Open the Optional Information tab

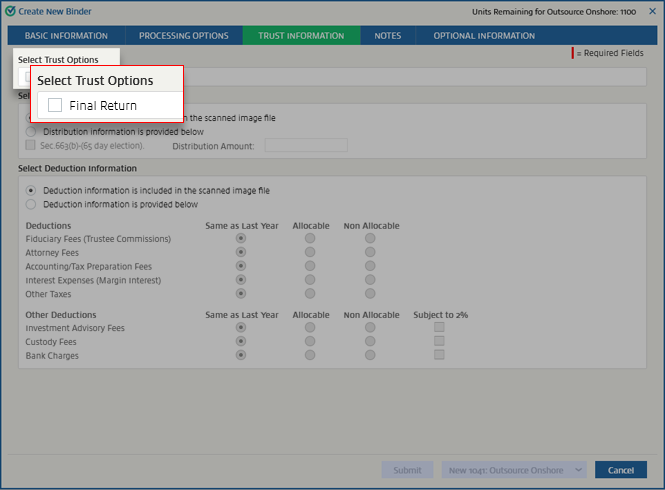(x=484, y=36)
